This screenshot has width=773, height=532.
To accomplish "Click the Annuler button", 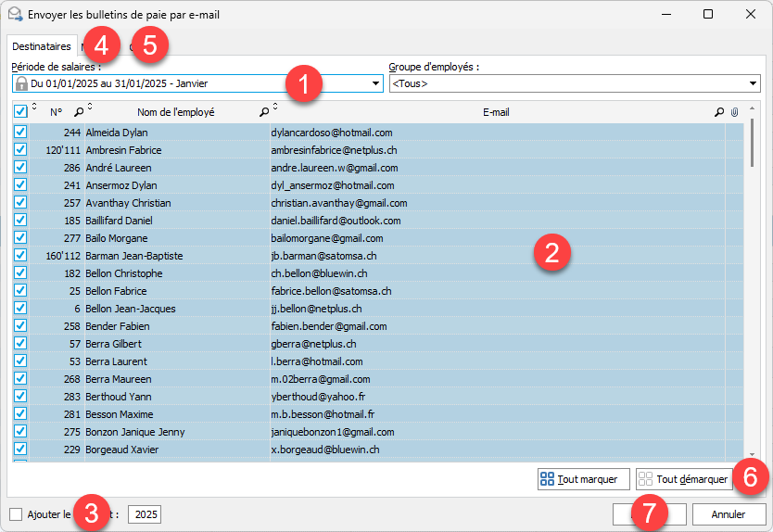I will (x=729, y=514).
